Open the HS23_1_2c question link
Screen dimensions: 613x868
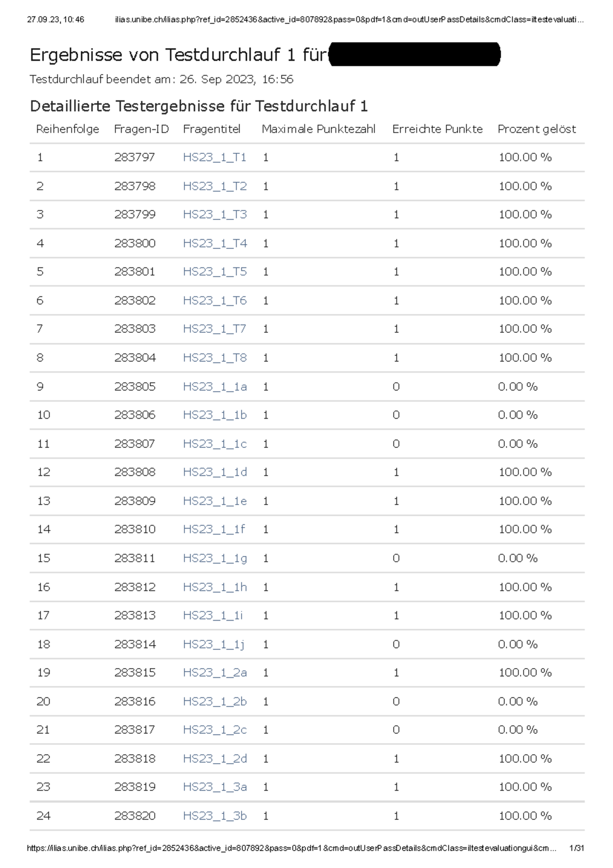[215, 730]
